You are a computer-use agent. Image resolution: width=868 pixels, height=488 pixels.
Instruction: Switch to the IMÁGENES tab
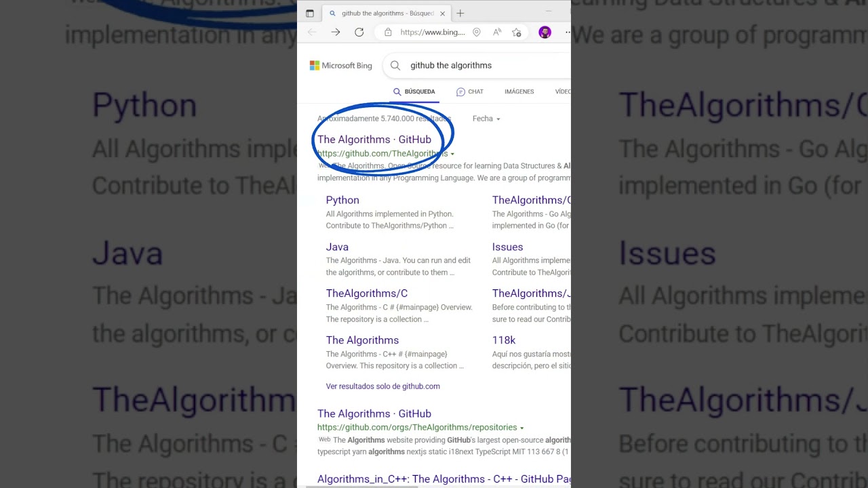tap(519, 91)
